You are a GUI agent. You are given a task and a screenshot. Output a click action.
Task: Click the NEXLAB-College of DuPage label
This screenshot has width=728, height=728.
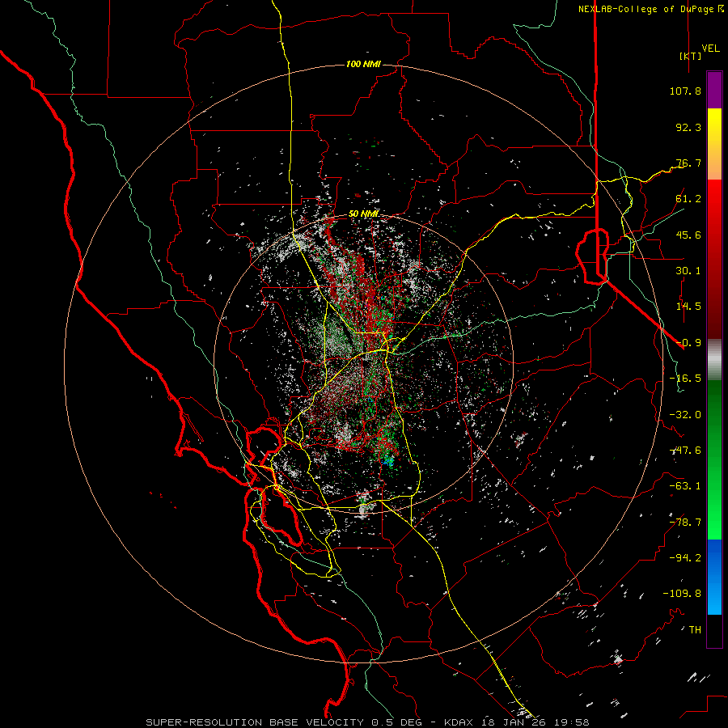tap(646, 9)
